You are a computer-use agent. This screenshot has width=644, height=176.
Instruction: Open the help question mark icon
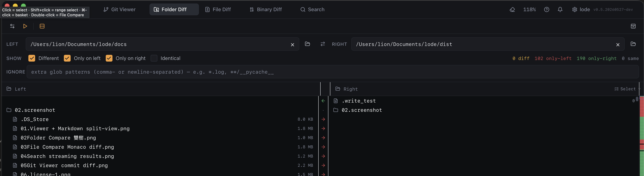tap(546, 10)
